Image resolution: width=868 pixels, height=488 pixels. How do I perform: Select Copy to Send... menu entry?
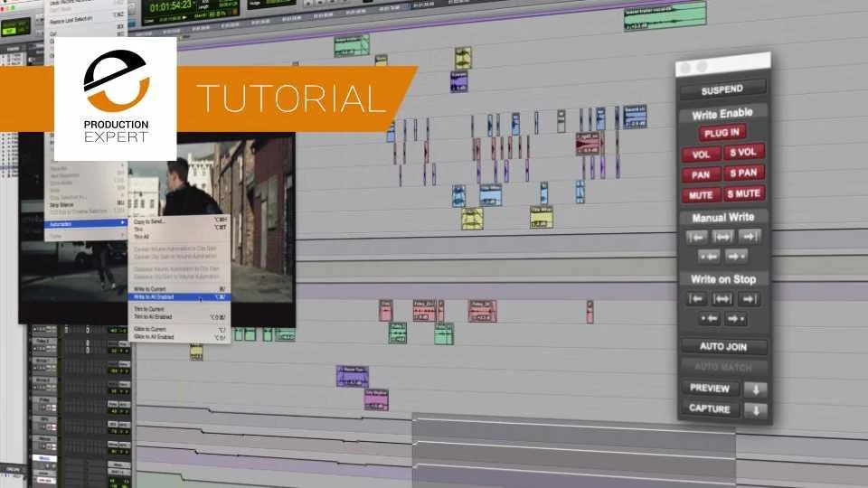coord(181,222)
